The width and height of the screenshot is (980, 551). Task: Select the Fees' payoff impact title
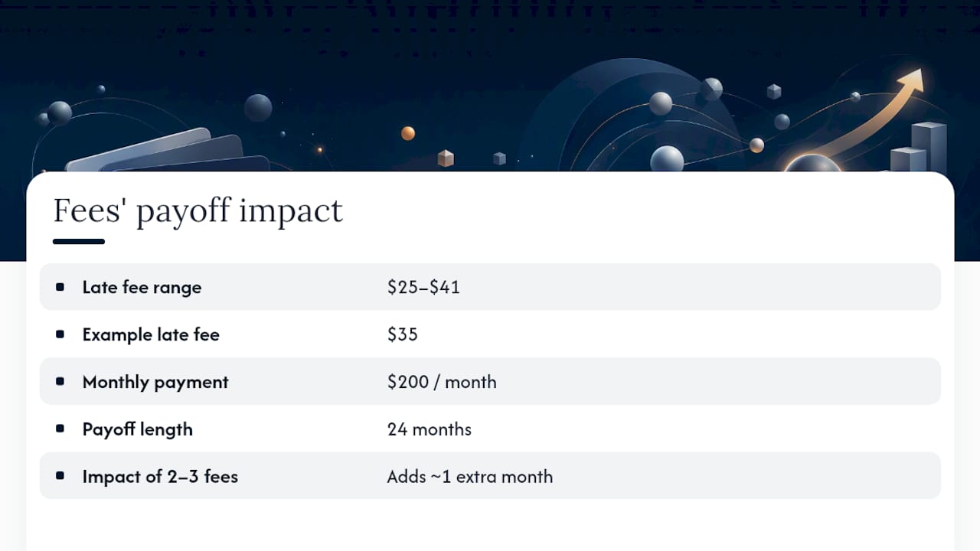click(198, 211)
